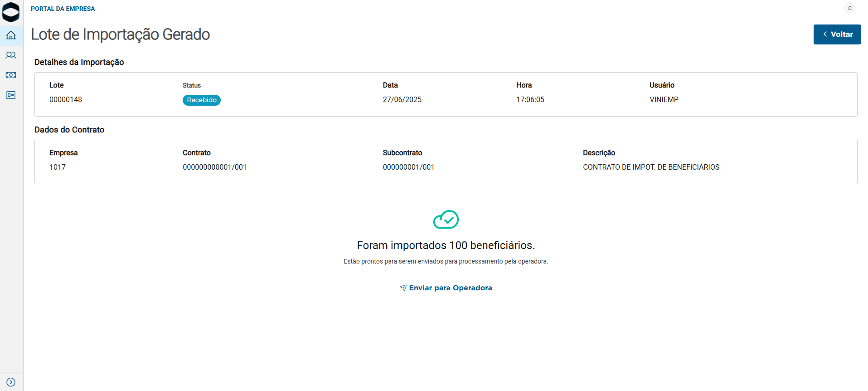
Task: Go to the Home sidebar icon
Action: pos(11,35)
